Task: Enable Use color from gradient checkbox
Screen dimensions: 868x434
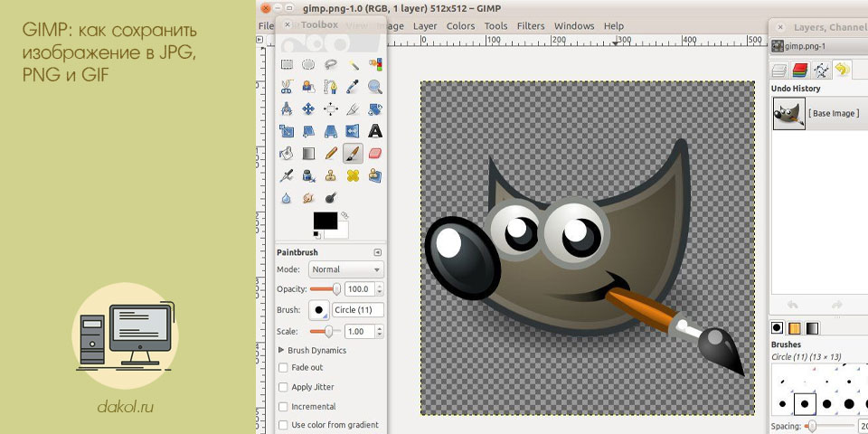Action: click(x=283, y=425)
